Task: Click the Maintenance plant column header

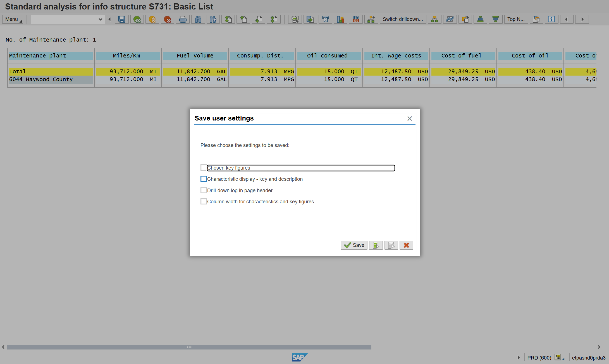Action: 51,56
